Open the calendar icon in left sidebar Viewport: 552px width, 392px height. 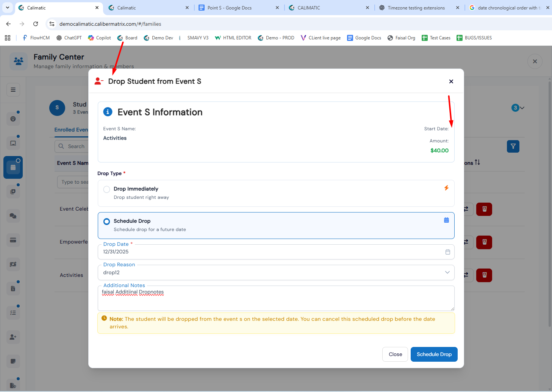coord(13,167)
